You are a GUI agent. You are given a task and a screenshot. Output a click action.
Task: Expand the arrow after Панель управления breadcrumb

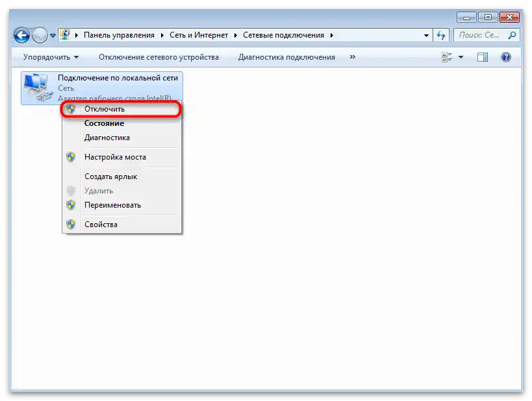click(x=162, y=35)
